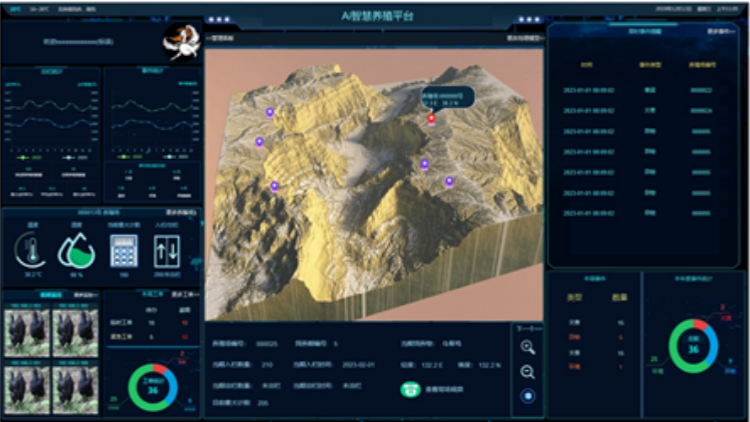Click the round reset view button below zoom icons
The width and height of the screenshot is (750, 422).
pos(527,397)
